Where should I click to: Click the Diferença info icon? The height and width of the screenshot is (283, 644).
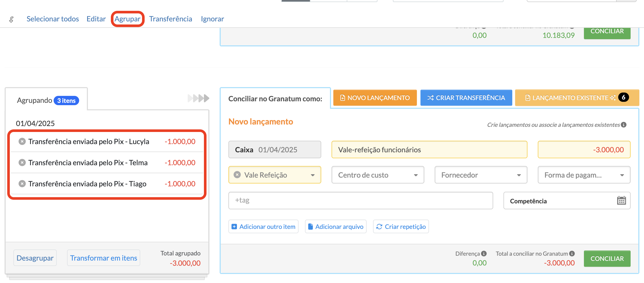point(484,254)
